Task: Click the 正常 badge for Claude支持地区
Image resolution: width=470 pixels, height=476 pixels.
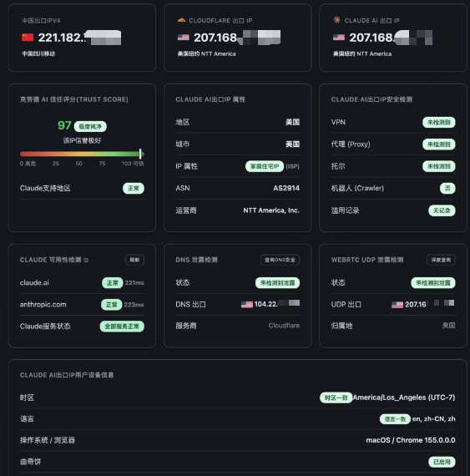Action: click(134, 188)
